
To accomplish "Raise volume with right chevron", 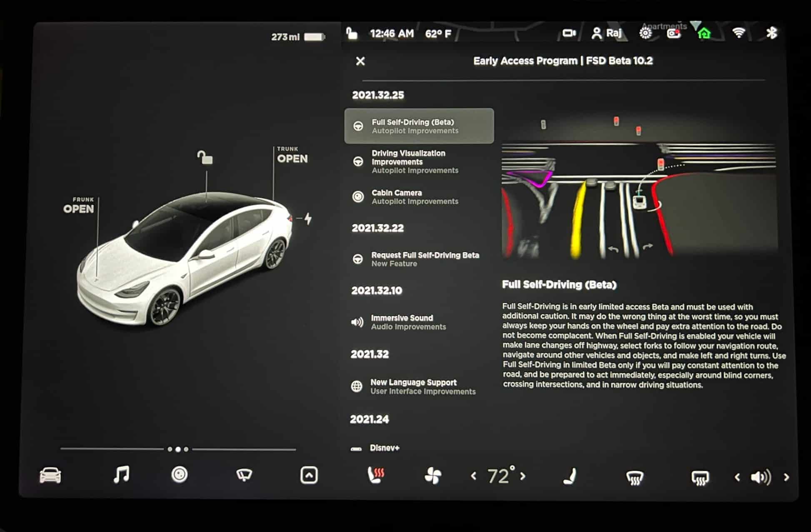I will point(786,477).
